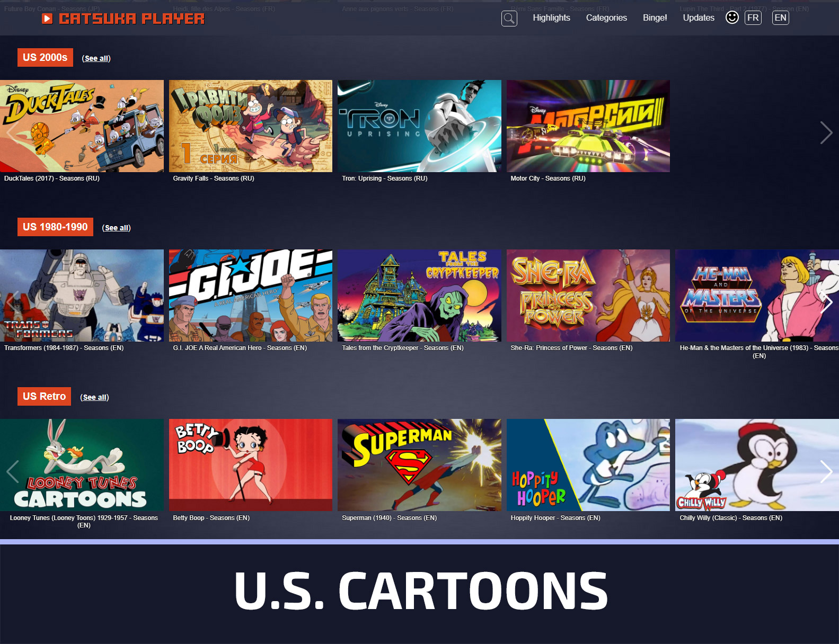The width and height of the screenshot is (839, 644).
Task: Open the Highlights menu
Action: [x=551, y=17]
